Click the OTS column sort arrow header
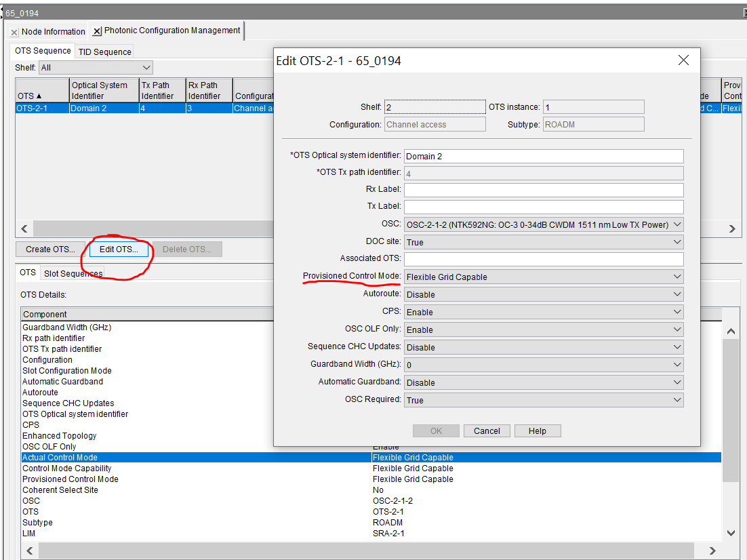This screenshot has width=747, height=560. (x=39, y=96)
